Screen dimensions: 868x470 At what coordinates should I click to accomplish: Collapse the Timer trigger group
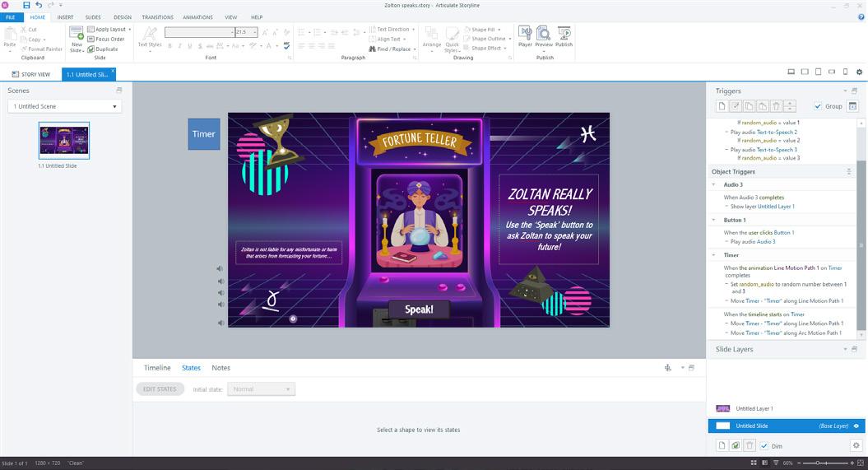coord(713,255)
